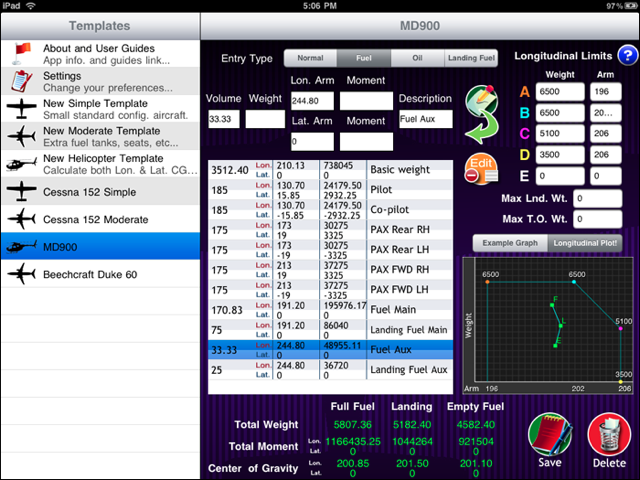The width and height of the screenshot is (640, 480).
Task: Select the Normal entry type
Action: click(x=310, y=59)
